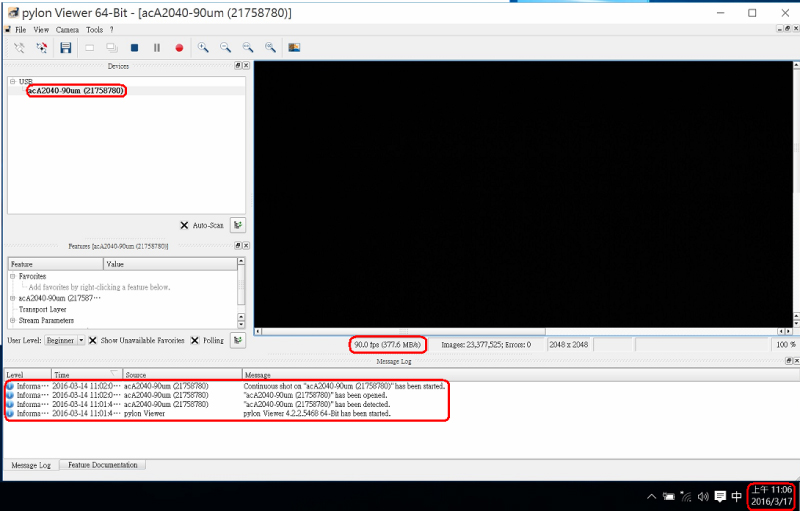Zoom in using the magnifier plus icon
The height and width of the screenshot is (511, 800).
[x=203, y=47]
